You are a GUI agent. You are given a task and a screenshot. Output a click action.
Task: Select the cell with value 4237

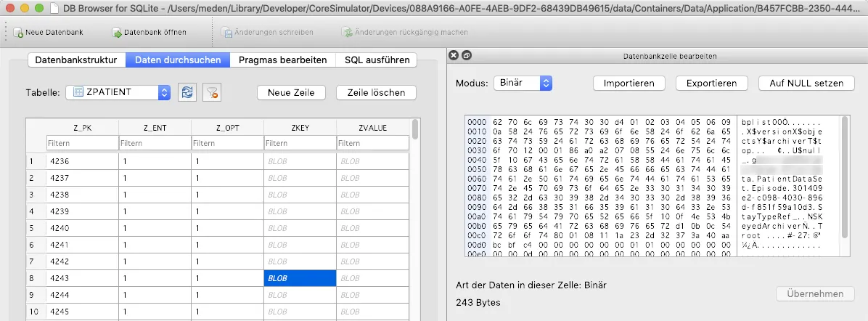[82, 178]
